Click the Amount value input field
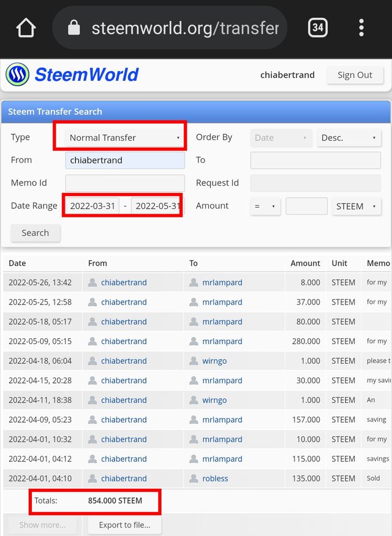The height and width of the screenshot is (536, 392). (x=306, y=206)
